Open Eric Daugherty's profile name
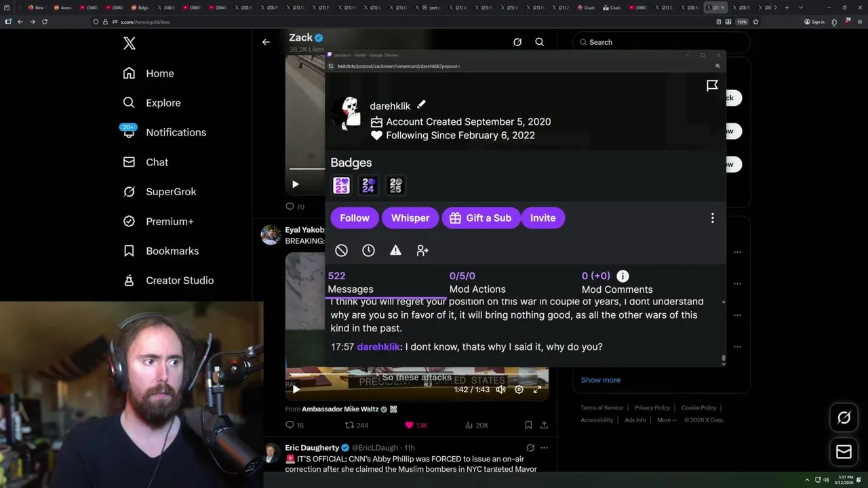868x488 pixels. [312, 448]
